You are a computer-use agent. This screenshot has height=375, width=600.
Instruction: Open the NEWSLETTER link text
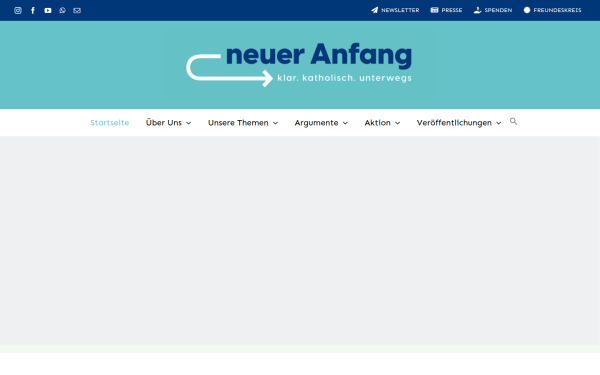400,10
